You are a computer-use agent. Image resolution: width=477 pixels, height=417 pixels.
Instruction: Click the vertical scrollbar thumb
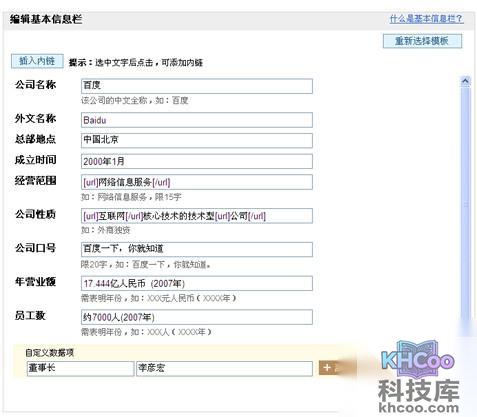[x=465, y=205]
